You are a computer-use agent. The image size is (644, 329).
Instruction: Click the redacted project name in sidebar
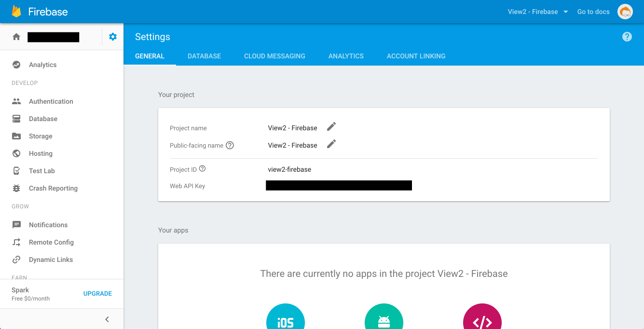[53, 37]
